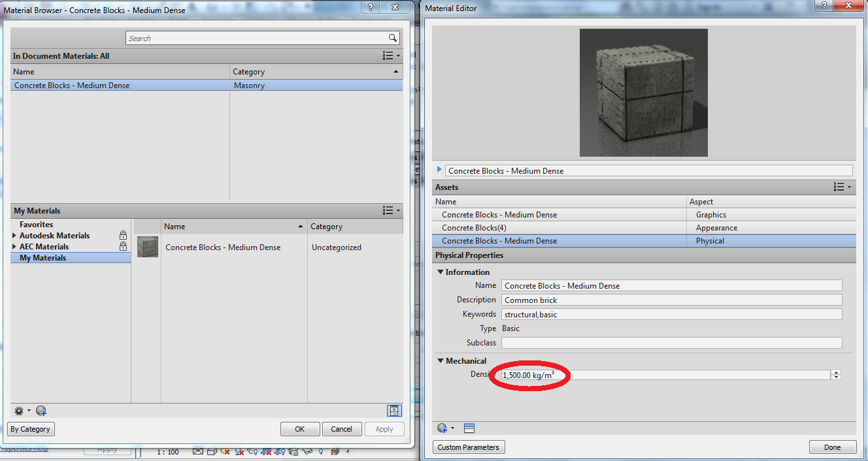
Task: Open the In Document Materials list view dropdown
Action: pyautogui.click(x=392, y=56)
